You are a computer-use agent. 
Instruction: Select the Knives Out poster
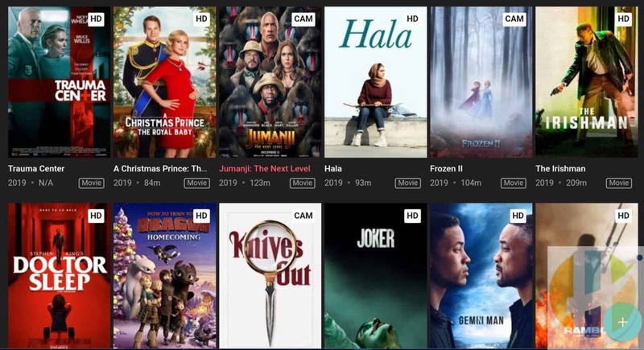pyautogui.click(x=270, y=276)
